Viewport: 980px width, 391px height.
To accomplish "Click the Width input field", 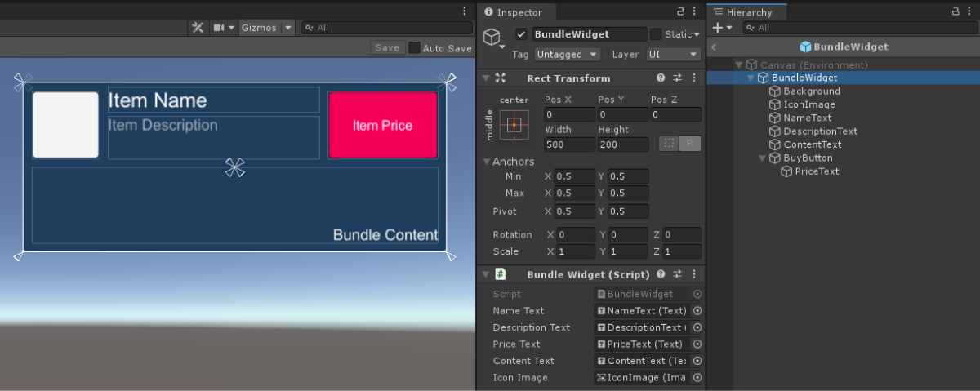I will [x=568, y=144].
